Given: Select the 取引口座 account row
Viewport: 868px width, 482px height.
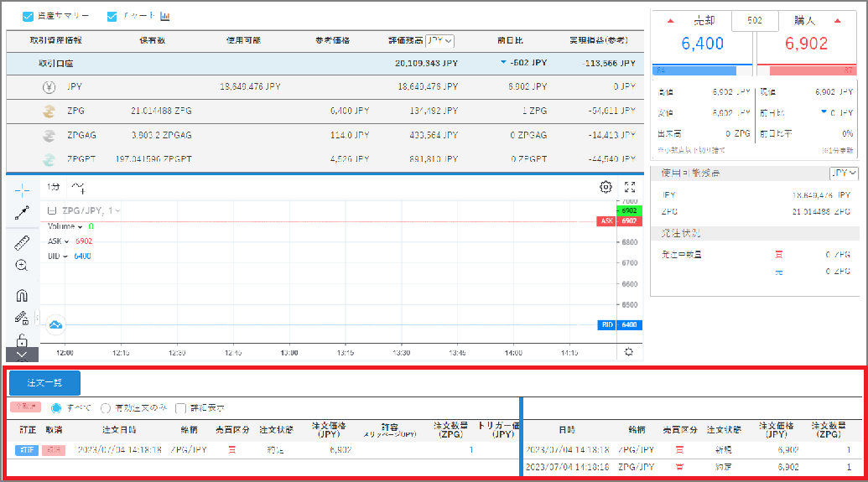Looking at the screenshot, I should point(325,64).
